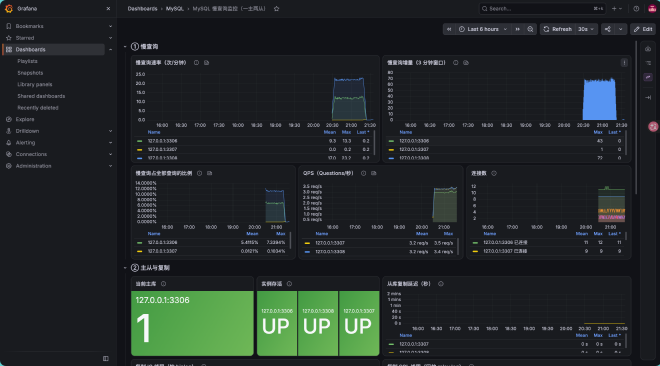Open the Last 6 hours time picker
660x366 pixels.
pos(483,29)
